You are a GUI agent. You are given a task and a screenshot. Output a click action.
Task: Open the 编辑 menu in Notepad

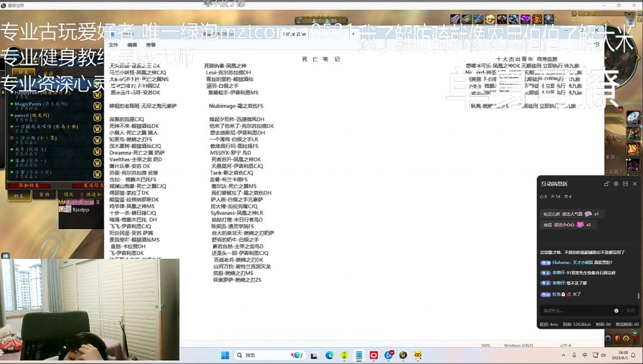[132, 45]
